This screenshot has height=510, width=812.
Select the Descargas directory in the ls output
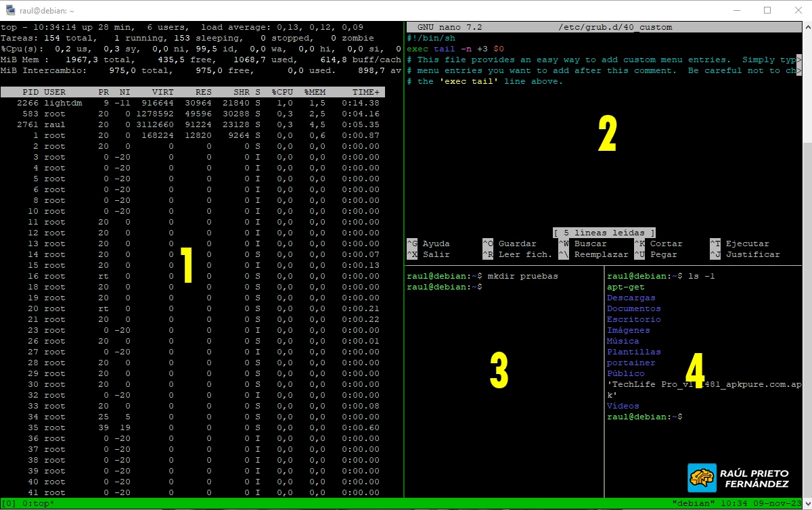pos(631,298)
